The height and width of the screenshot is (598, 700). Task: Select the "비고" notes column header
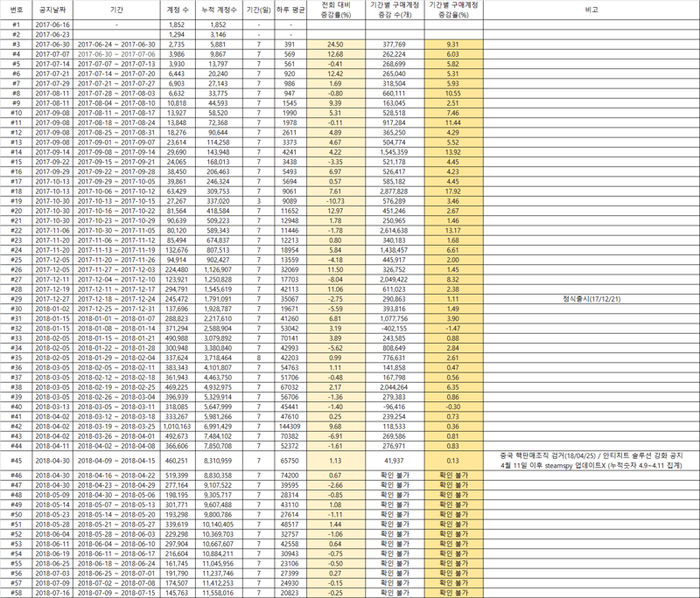click(x=591, y=10)
